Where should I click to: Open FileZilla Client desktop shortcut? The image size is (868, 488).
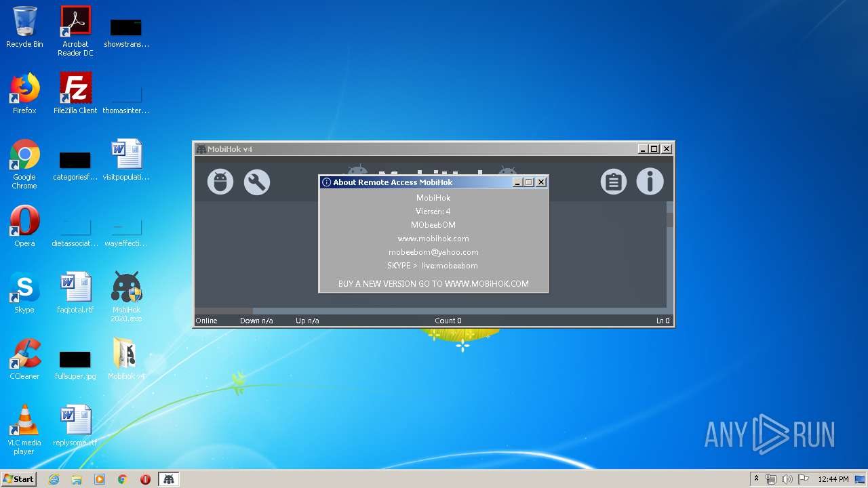pyautogui.click(x=75, y=94)
